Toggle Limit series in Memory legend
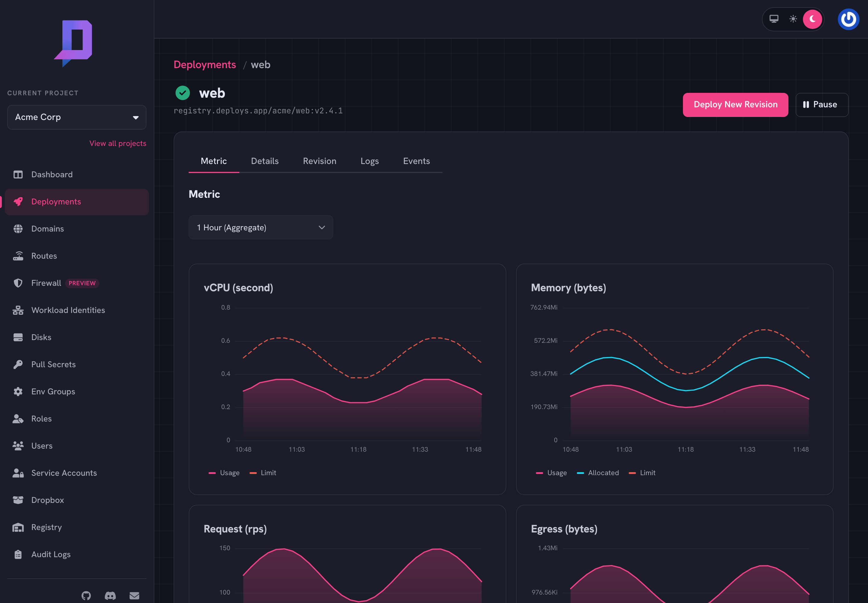 (642, 473)
